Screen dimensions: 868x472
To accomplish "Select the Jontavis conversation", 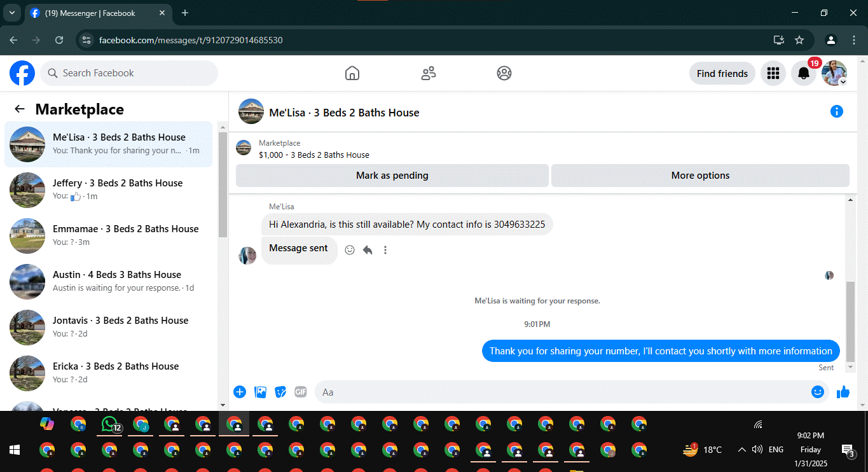I will 109,328.
